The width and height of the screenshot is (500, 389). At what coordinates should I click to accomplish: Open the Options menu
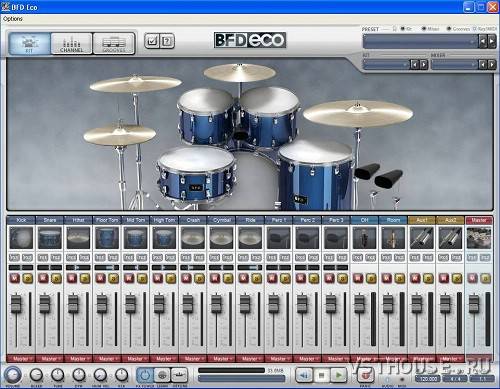13,19
